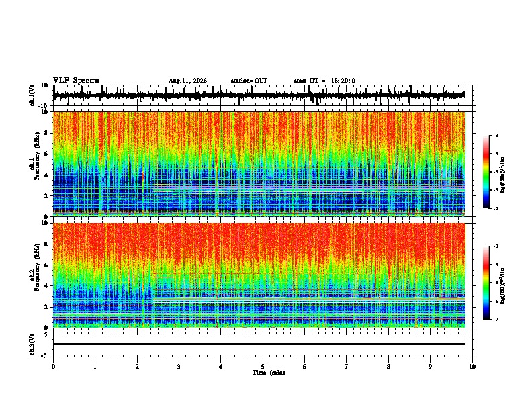Click tick label "5" on Time axis
This screenshot has height=411, width=532.
263,367
